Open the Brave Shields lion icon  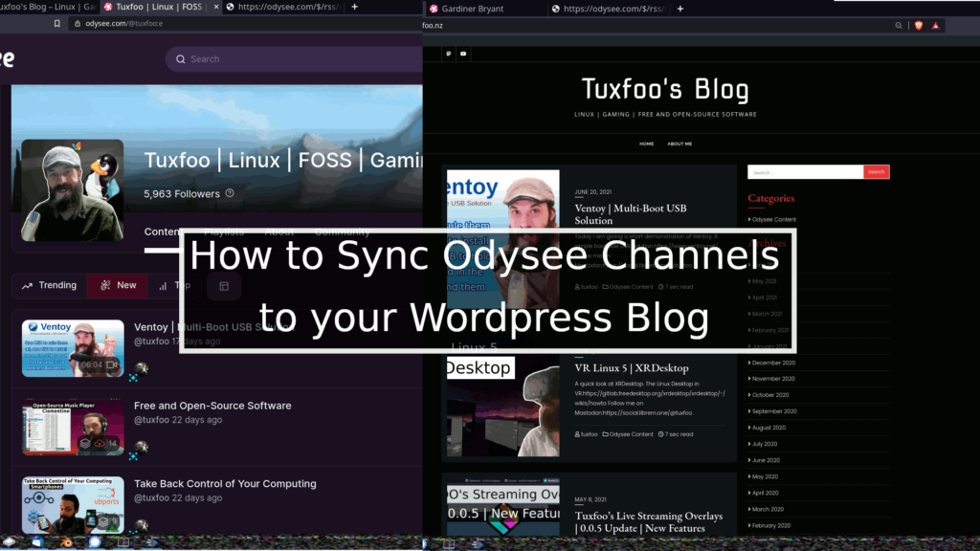tap(919, 26)
